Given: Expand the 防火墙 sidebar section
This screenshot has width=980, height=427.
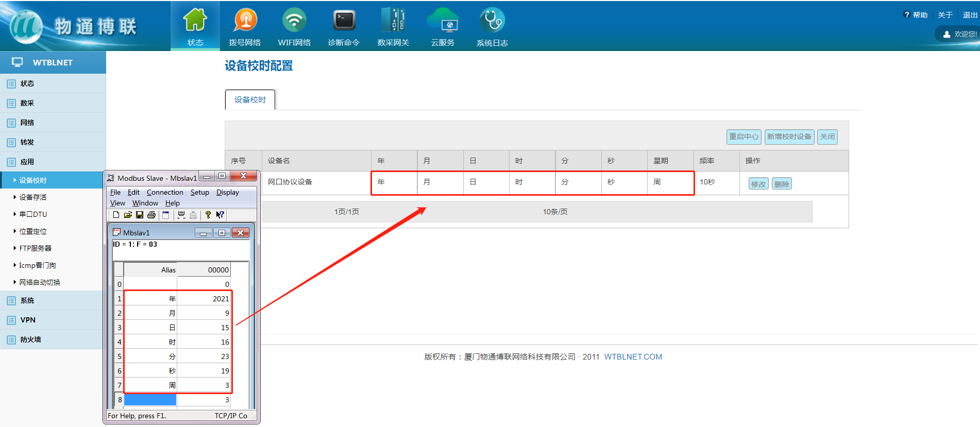Looking at the screenshot, I should pos(30,339).
